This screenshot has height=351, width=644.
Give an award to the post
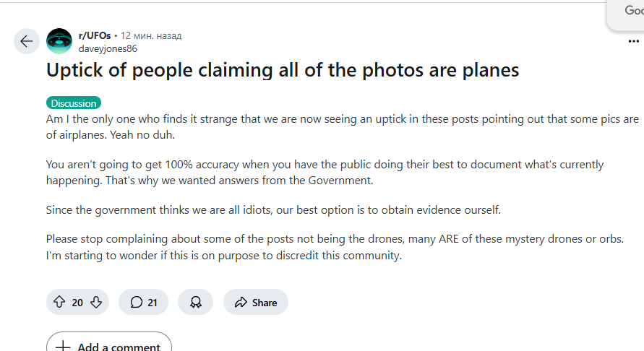195,302
